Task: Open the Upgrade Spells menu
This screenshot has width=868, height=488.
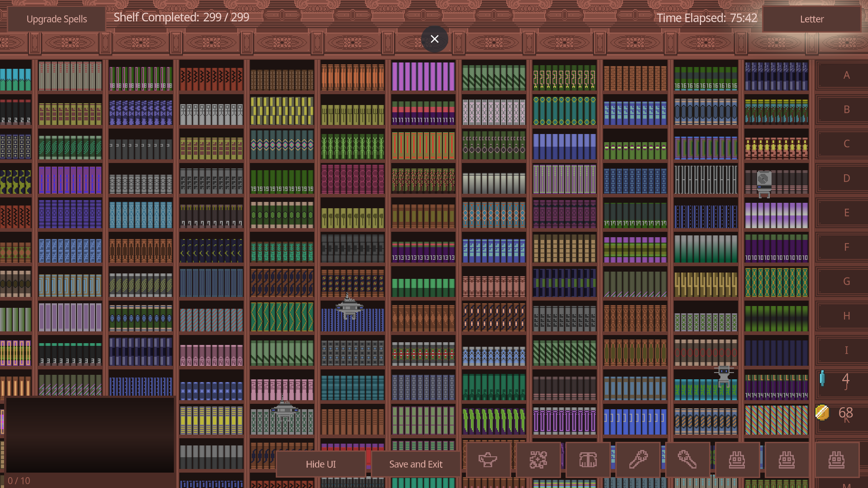Action: click(57, 19)
